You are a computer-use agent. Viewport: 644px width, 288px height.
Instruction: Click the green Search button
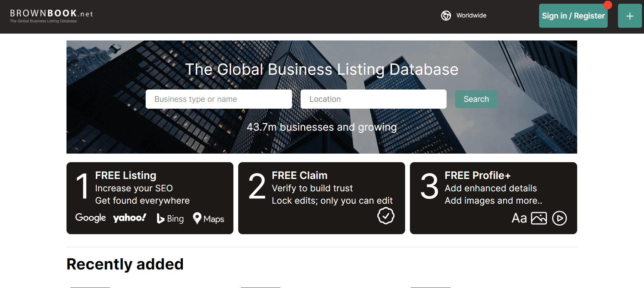(x=476, y=99)
